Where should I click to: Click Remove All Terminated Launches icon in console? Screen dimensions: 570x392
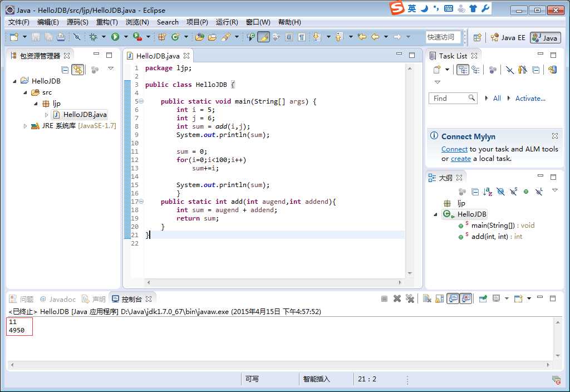tap(410, 299)
